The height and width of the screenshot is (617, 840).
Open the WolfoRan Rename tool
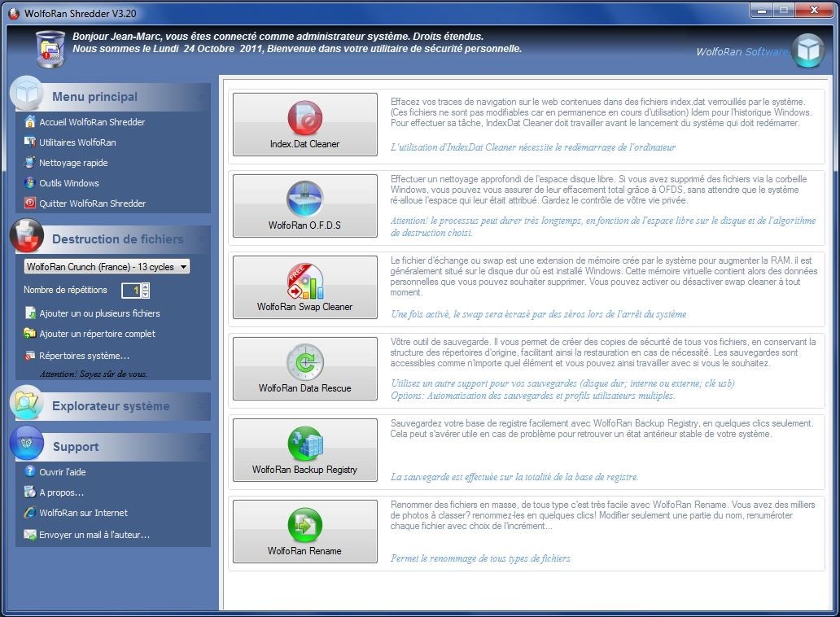tap(304, 532)
